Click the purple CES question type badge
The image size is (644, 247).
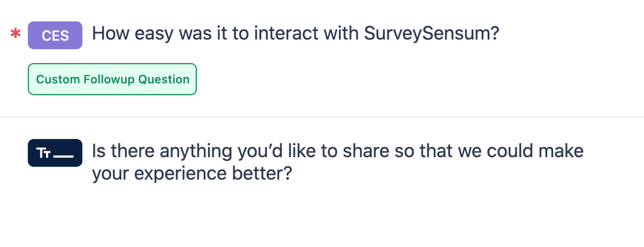(55, 35)
